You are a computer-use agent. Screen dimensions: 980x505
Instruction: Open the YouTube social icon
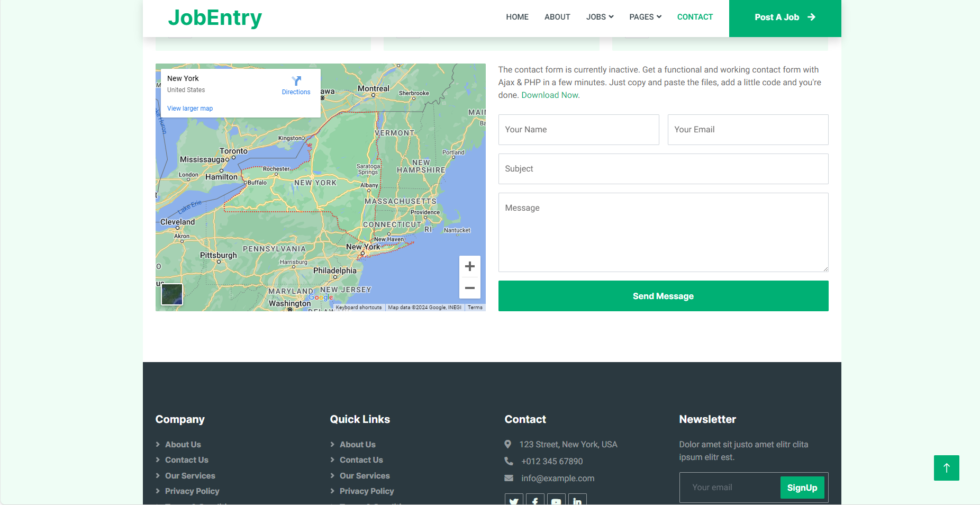pos(556,500)
